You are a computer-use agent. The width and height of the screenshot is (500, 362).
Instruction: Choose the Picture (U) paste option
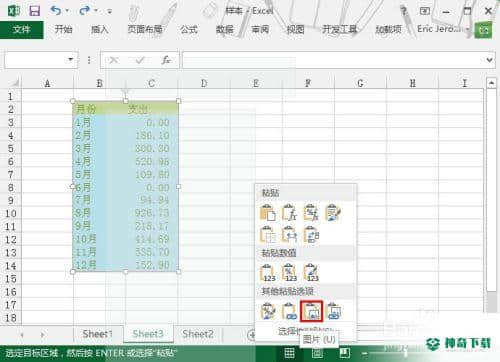(x=311, y=311)
